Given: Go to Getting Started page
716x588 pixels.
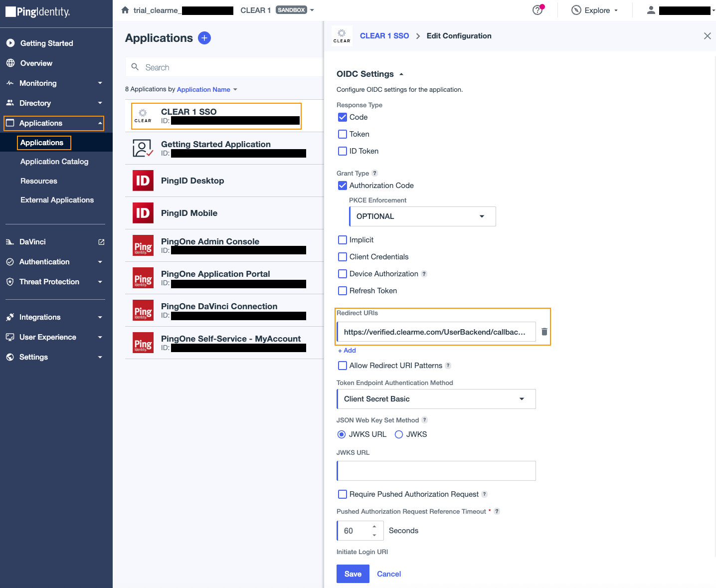Looking at the screenshot, I should click(x=47, y=43).
